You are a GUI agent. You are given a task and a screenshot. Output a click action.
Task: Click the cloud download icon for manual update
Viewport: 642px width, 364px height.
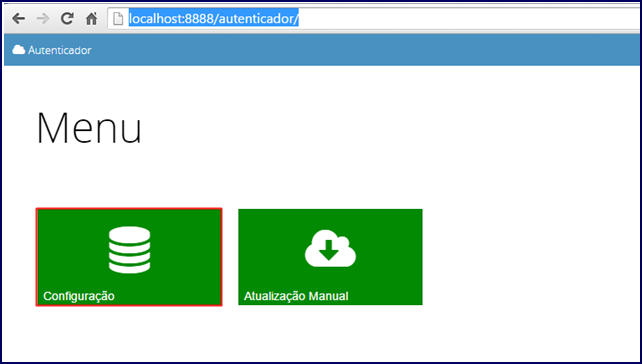[x=330, y=249]
